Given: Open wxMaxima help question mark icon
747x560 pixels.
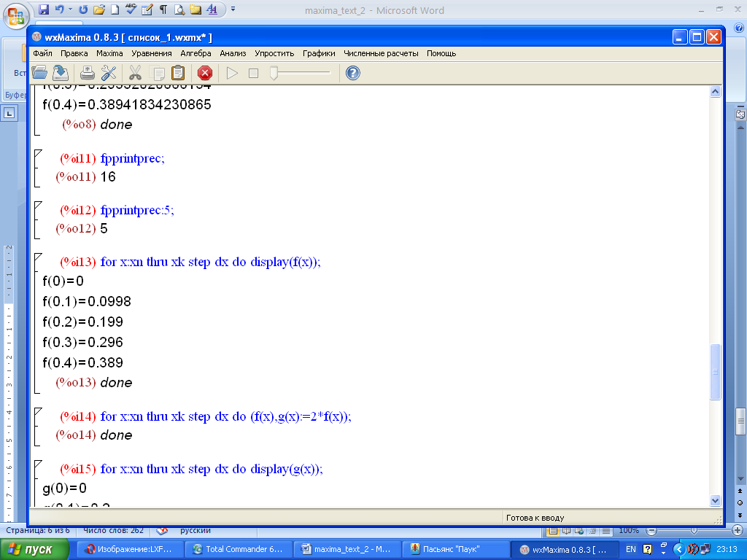Looking at the screenshot, I should click(352, 73).
